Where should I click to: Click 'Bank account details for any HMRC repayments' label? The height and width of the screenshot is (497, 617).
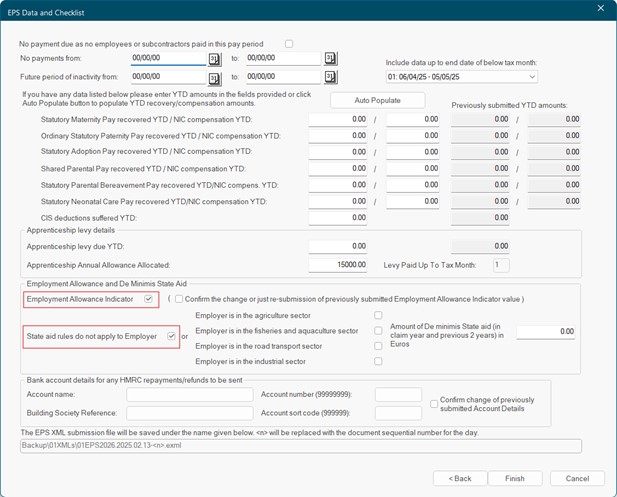pyautogui.click(x=135, y=380)
